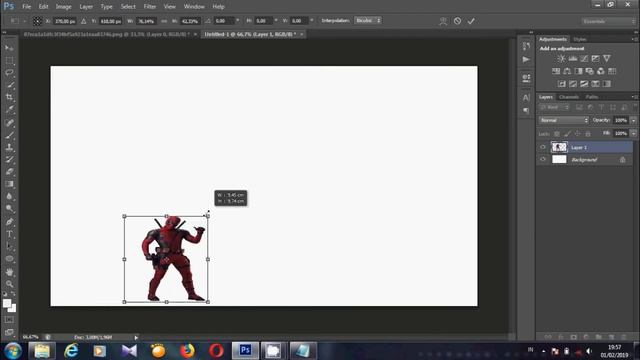Select the Zoom tool
This screenshot has height=360, width=640.
tap(9, 284)
